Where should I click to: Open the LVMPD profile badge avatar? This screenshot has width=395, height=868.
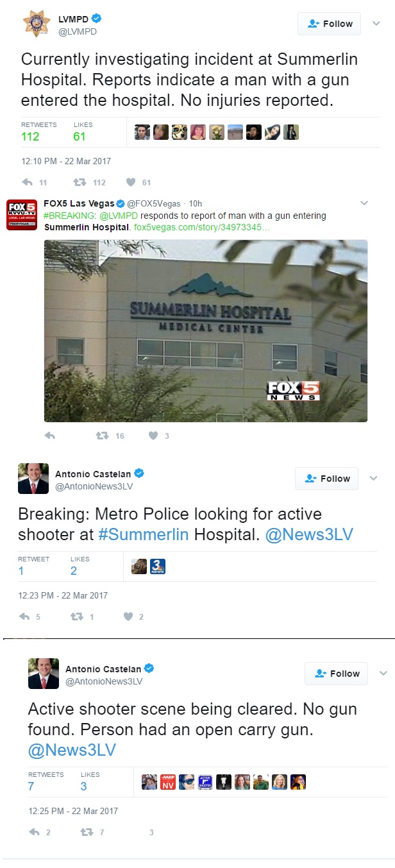pyautogui.click(x=37, y=24)
